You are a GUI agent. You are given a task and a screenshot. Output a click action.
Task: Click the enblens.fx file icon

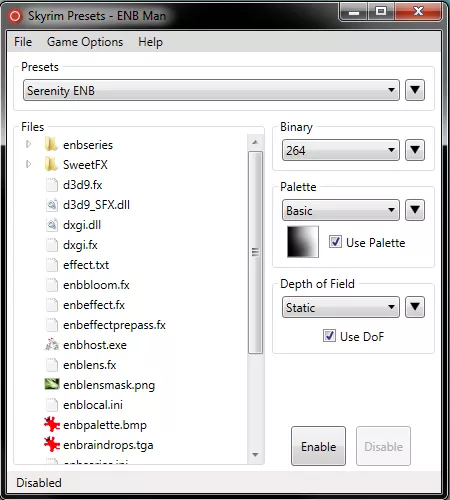52,365
